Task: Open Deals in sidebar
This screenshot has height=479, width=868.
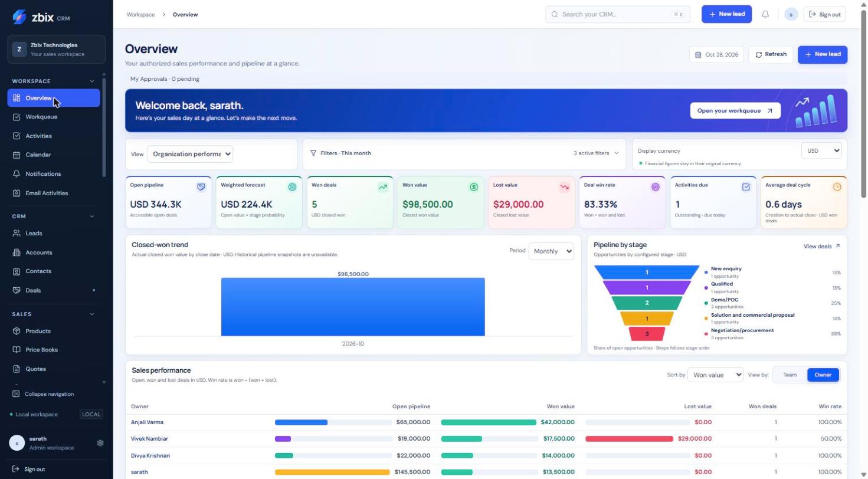Action: [54, 291]
